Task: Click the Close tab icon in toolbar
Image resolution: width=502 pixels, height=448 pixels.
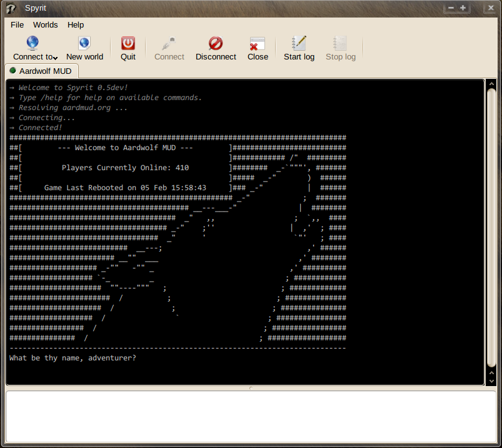Action: coord(258,44)
